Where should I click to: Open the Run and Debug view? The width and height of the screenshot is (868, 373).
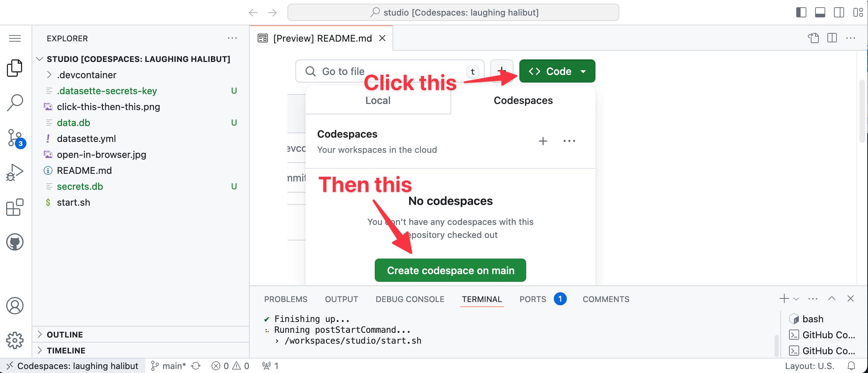(15, 172)
